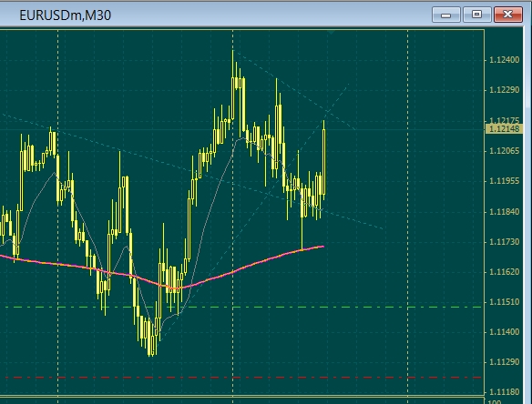This screenshot has height=404, width=532.
Task: Click the 1.12400 price scale label
Action: [504, 60]
